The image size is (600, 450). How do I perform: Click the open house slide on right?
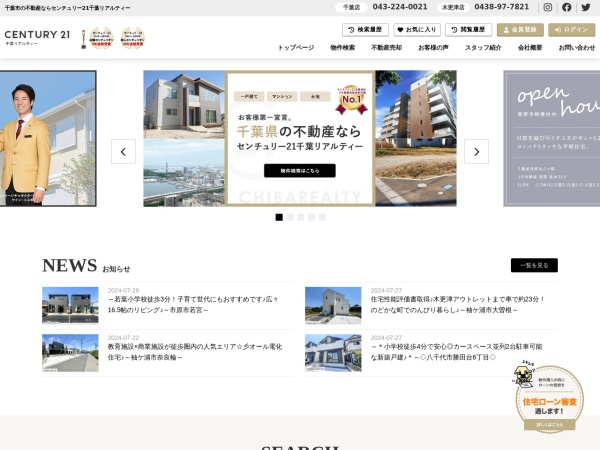point(551,139)
